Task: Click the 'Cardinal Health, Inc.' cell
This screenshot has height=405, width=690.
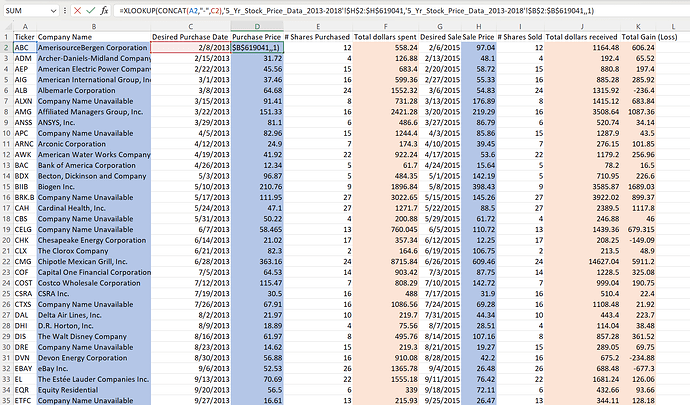Action: tap(94, 208)
